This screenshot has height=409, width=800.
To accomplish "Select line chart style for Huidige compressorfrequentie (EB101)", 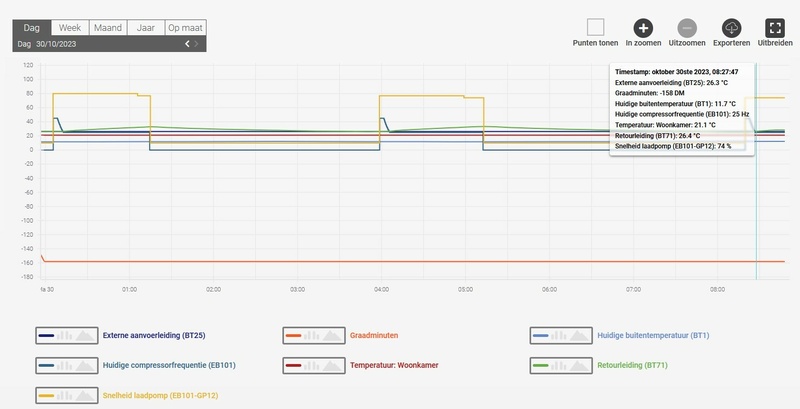I will pos(46,365).
